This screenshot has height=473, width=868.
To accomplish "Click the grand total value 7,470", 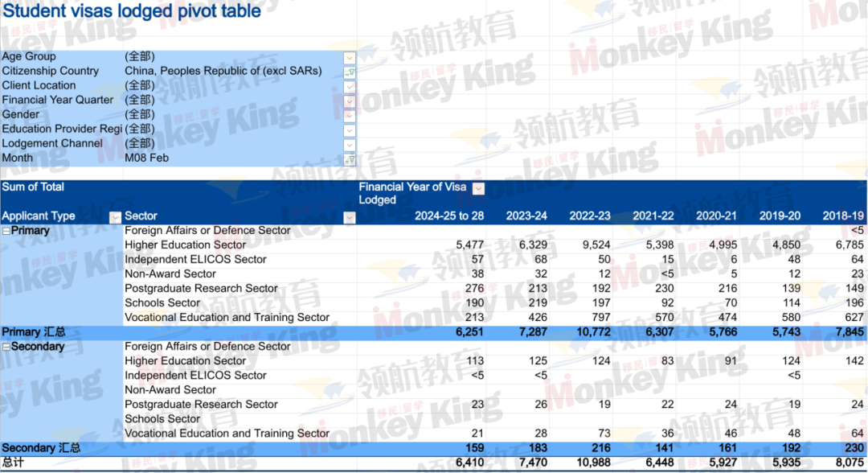I will point(534,463).
